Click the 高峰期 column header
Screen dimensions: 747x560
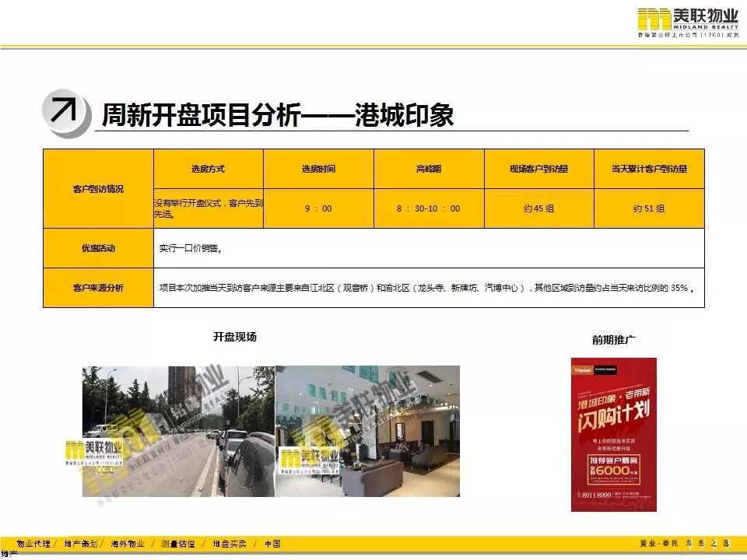click(429, 169)
